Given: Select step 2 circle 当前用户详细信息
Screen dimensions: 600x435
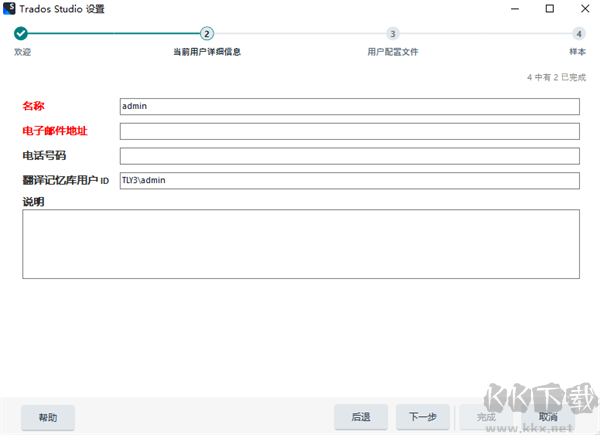Looking at the screenshot, I should pos(207,33).
